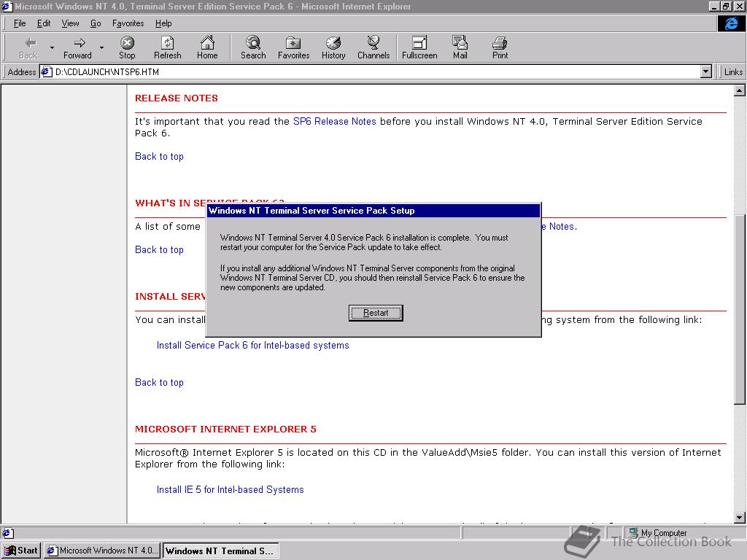Click the Forward toolbar button
747x560 pixels.
tap(77, 48)
